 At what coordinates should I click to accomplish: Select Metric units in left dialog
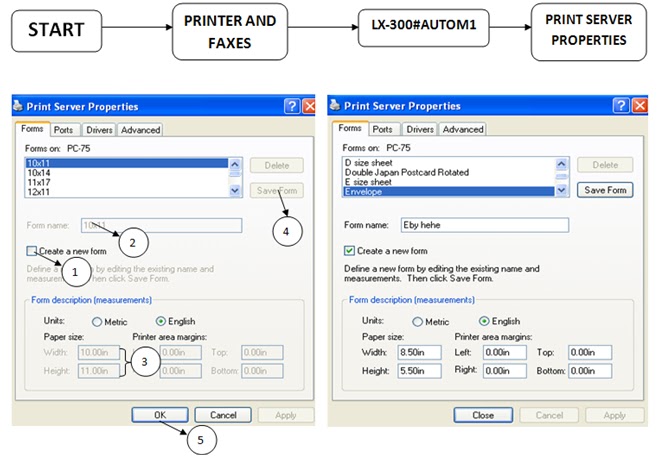(x=97, y=322)
